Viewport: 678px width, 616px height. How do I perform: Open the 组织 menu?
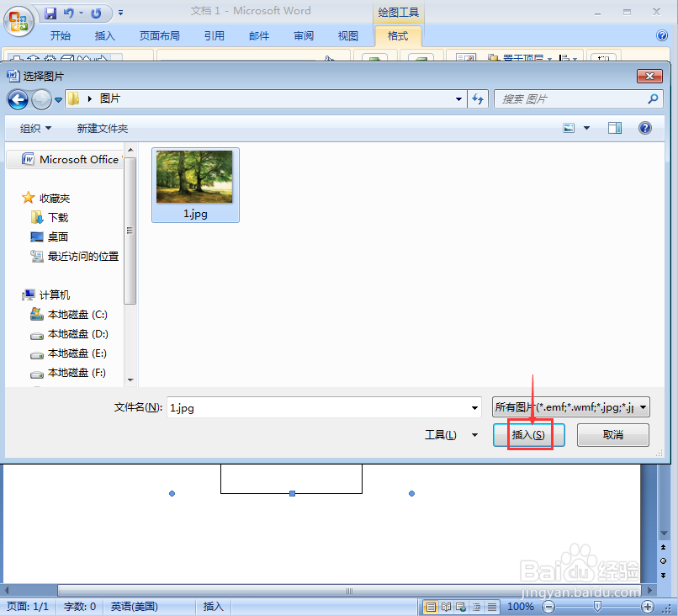point(35,128)
